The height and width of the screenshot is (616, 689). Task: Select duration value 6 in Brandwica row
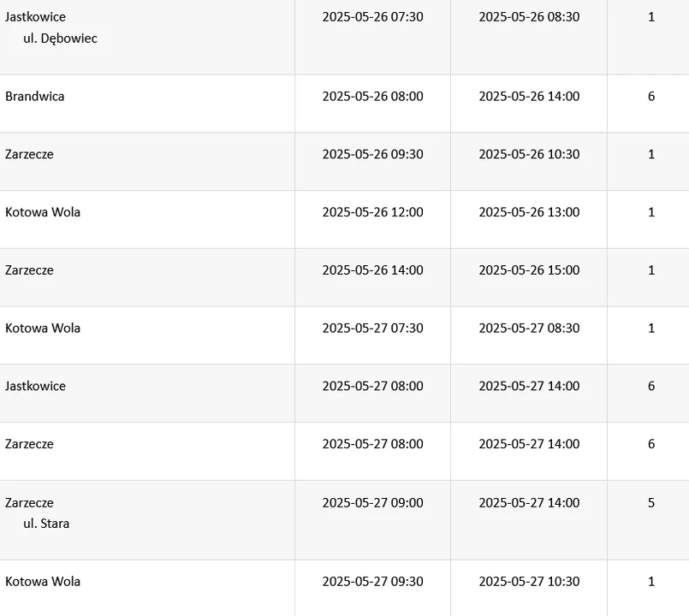(651, 97)
